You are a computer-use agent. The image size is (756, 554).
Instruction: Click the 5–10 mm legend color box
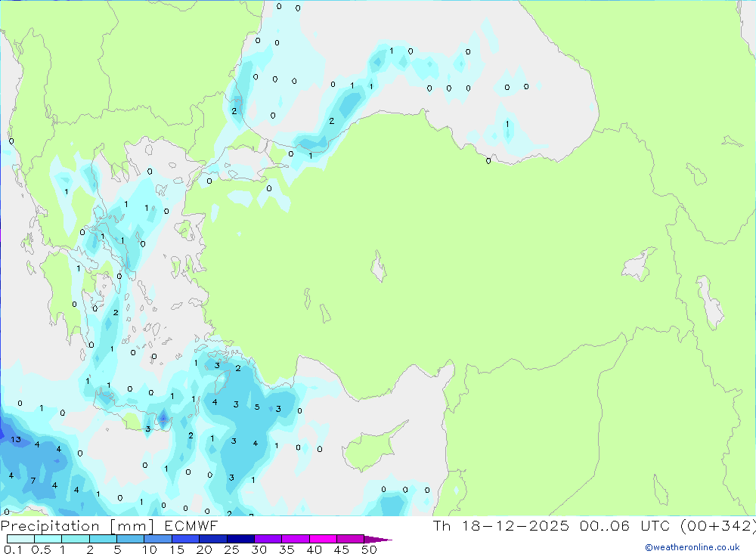pyautogui.click(x=130, y=539)
